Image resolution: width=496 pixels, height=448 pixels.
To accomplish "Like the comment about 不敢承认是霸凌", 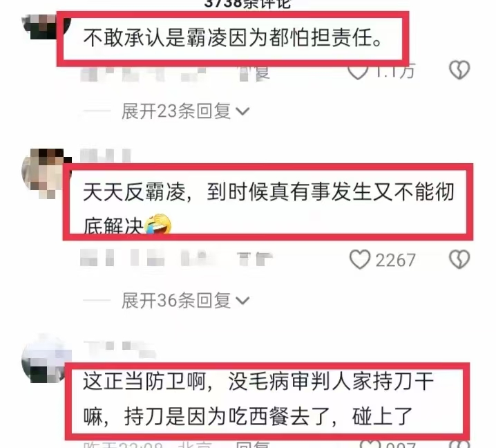I will point(358,72).
